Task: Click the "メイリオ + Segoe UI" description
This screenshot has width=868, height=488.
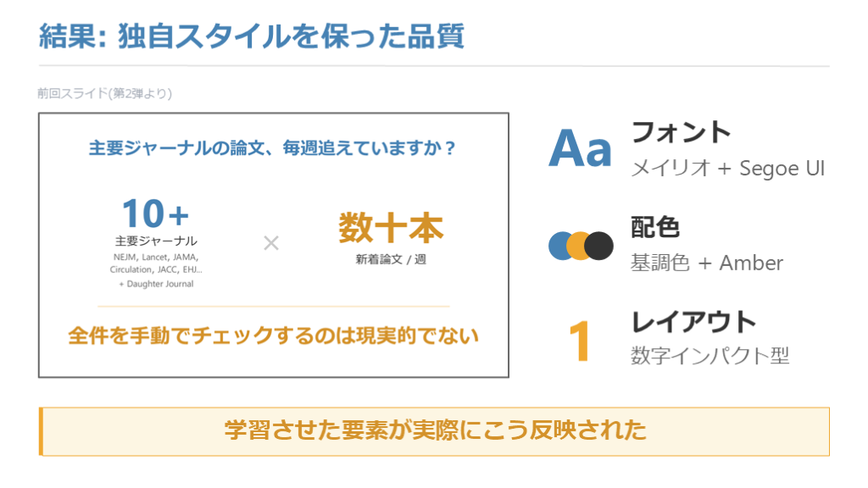Action: click(x=728, y=169)
